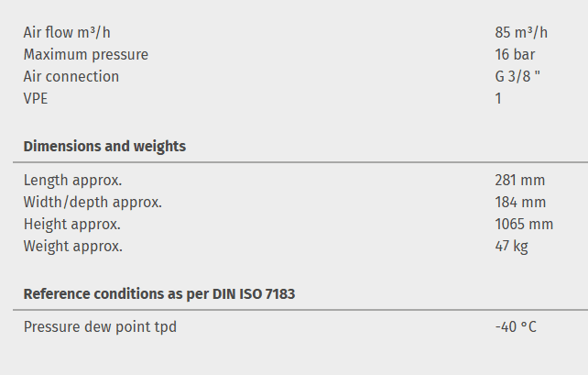Select the 47 kg weight value

pyautogui.click(x=511, y=246)
